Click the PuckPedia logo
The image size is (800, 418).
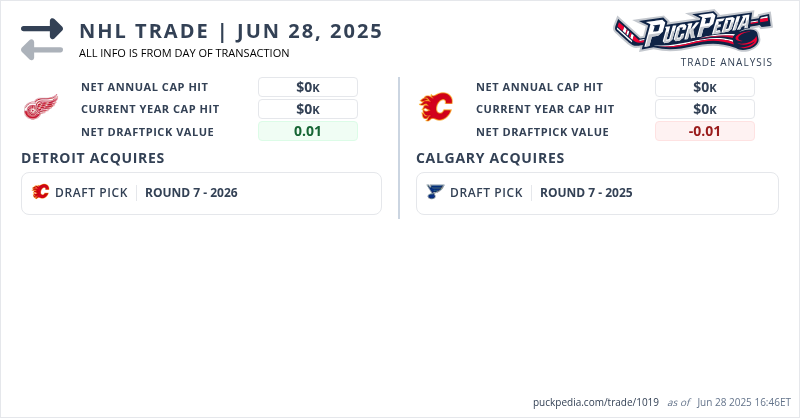(692, 31)
